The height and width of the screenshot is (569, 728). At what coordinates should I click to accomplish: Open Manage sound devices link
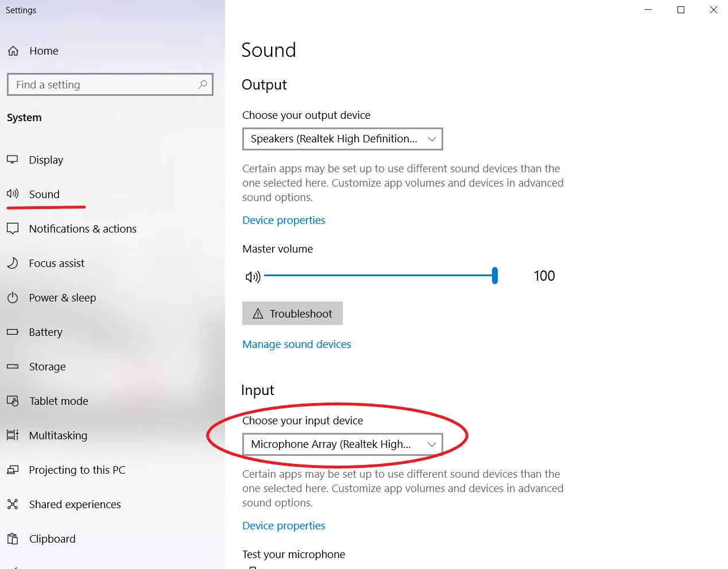click(x=297, y=344)
